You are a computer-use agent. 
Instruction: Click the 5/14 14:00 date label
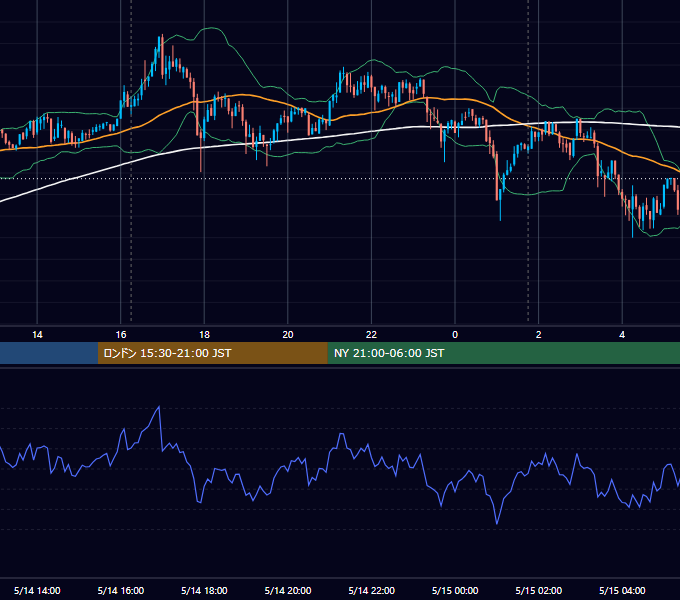pos(37,590)
